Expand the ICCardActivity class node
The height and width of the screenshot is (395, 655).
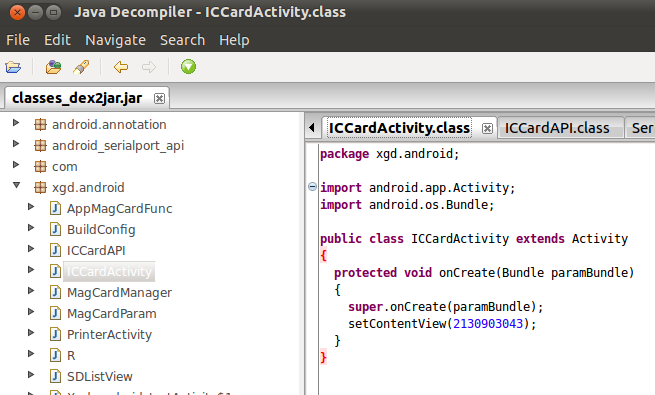tap(31, 269)
